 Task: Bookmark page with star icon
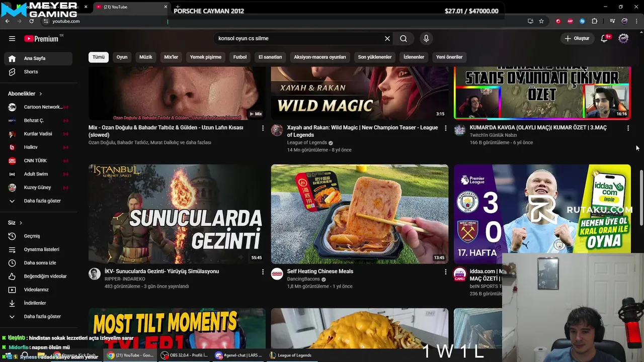click(541, 21)
